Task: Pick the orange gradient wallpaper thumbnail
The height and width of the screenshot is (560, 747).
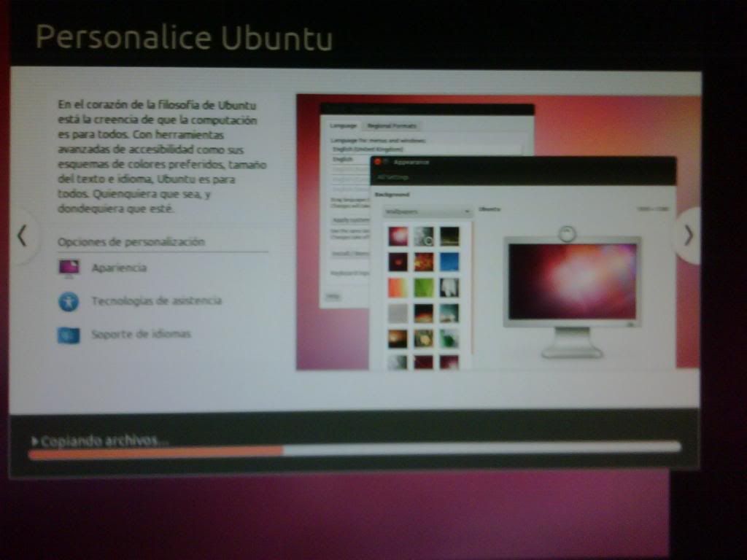Action: point(398,287)
